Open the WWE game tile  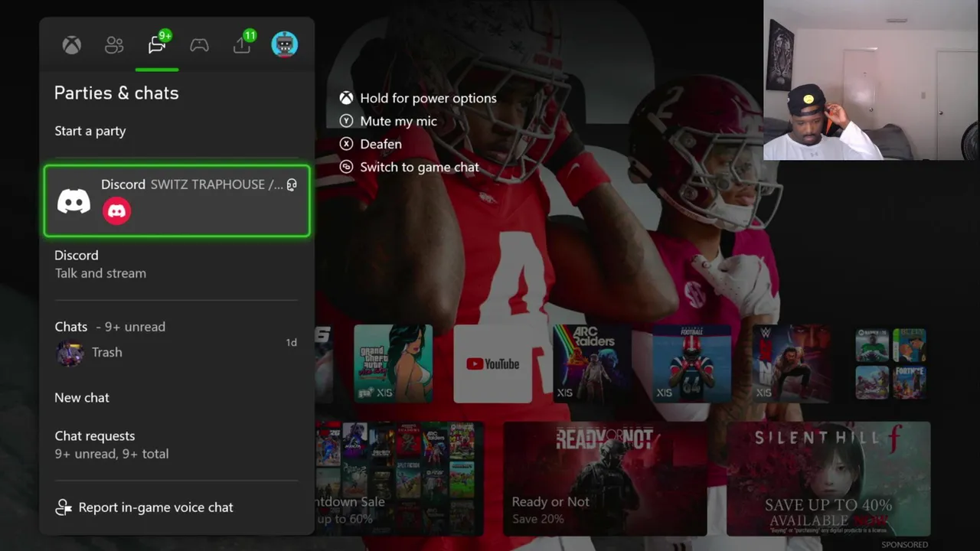click(x=792, y=364)
